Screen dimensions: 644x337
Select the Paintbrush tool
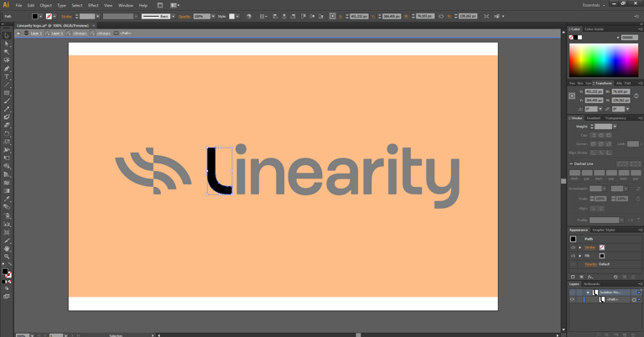[x=7, y=101]
